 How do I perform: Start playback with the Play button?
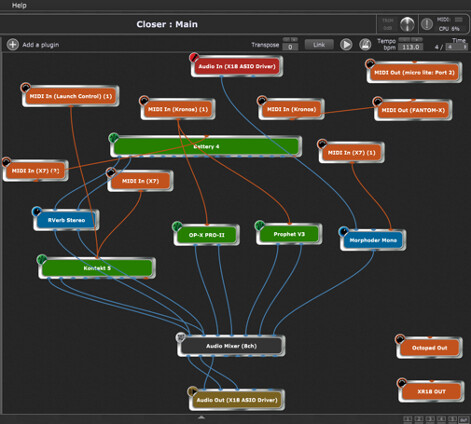[346, 44]
